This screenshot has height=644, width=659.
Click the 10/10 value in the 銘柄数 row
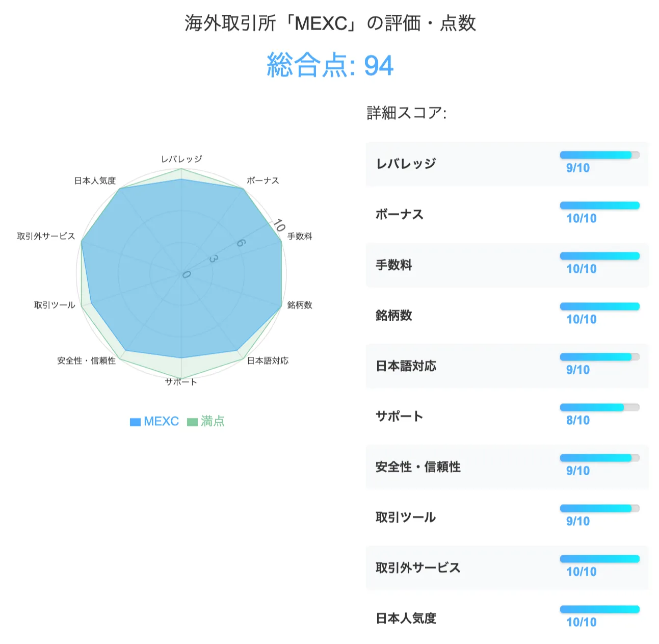point(581,320)
